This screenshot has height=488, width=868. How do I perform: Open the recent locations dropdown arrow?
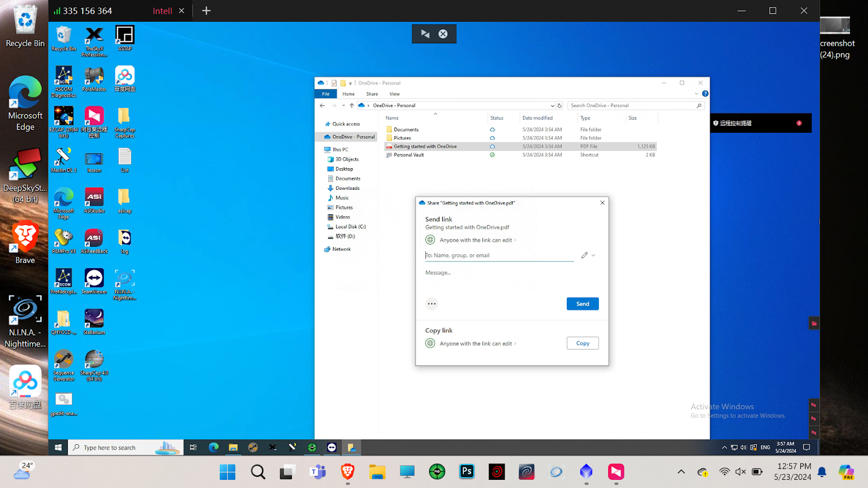tap(343, 106)
